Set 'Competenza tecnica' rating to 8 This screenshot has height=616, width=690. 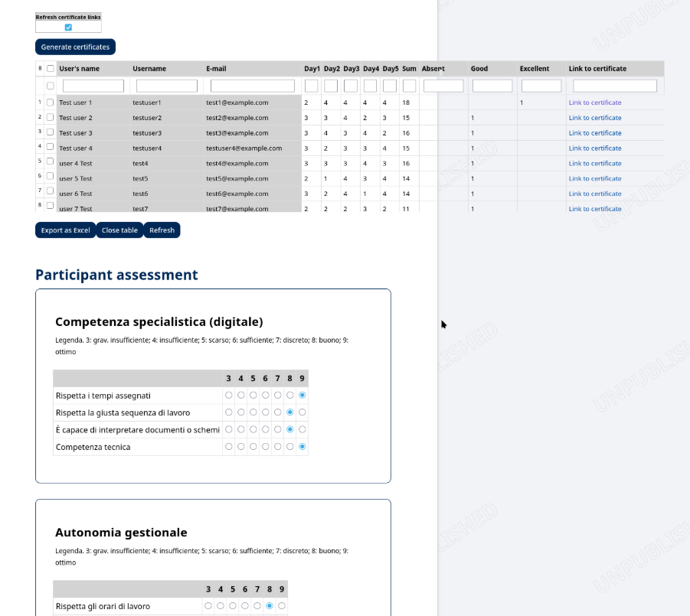point(289,446)
